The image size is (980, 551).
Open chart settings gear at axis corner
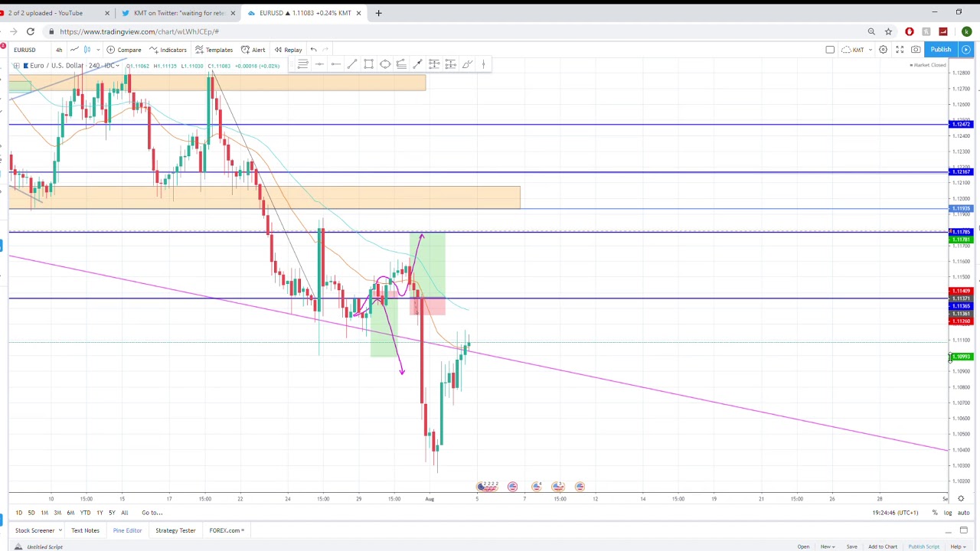(x=961, y=499)
